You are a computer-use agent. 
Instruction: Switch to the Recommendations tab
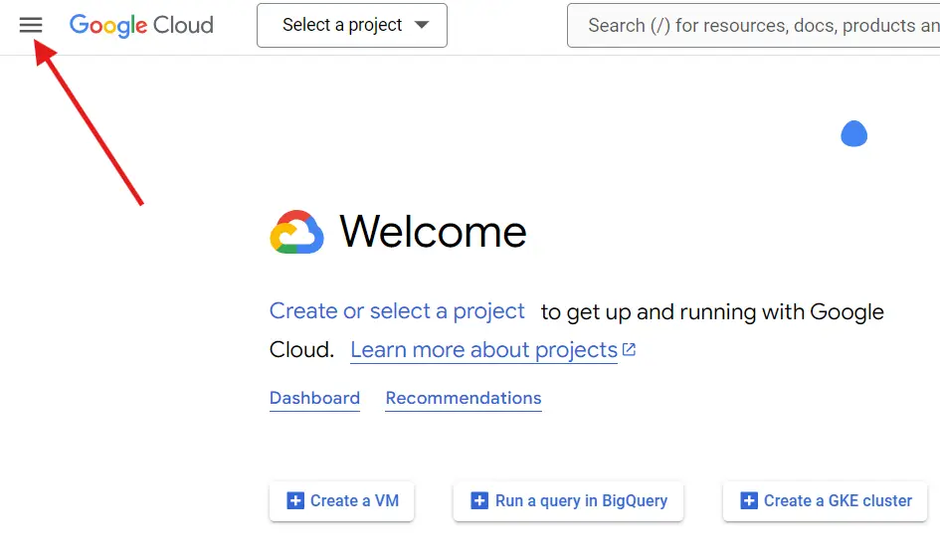click(x=464, y=398)
